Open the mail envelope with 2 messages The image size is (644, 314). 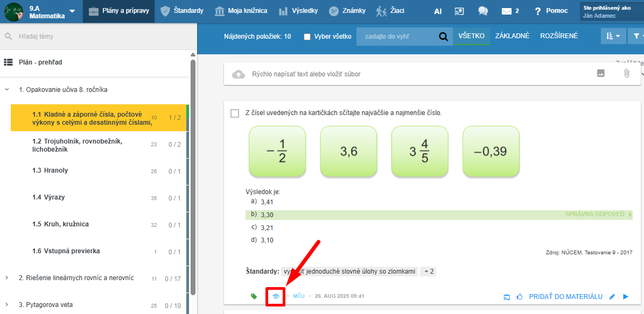point(509,11)
